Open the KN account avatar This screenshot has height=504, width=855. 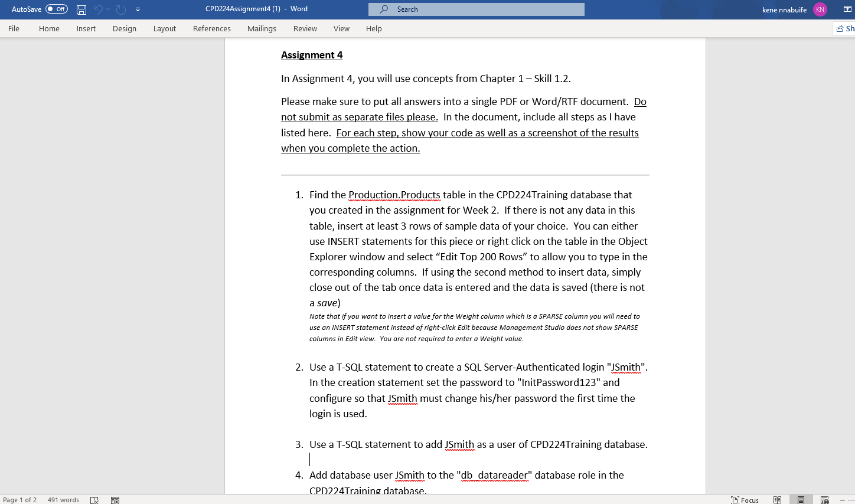pos(820,9)
